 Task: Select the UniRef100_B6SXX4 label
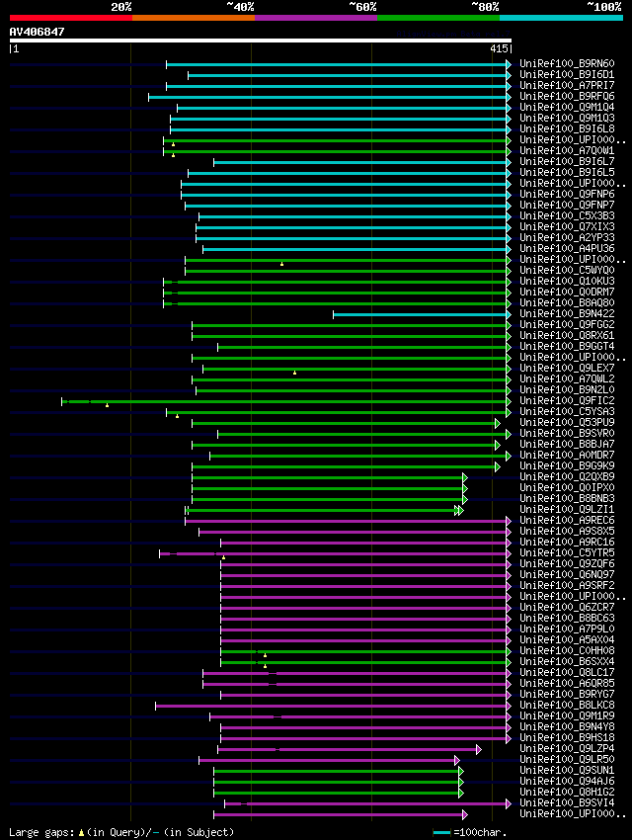[567, 661]
